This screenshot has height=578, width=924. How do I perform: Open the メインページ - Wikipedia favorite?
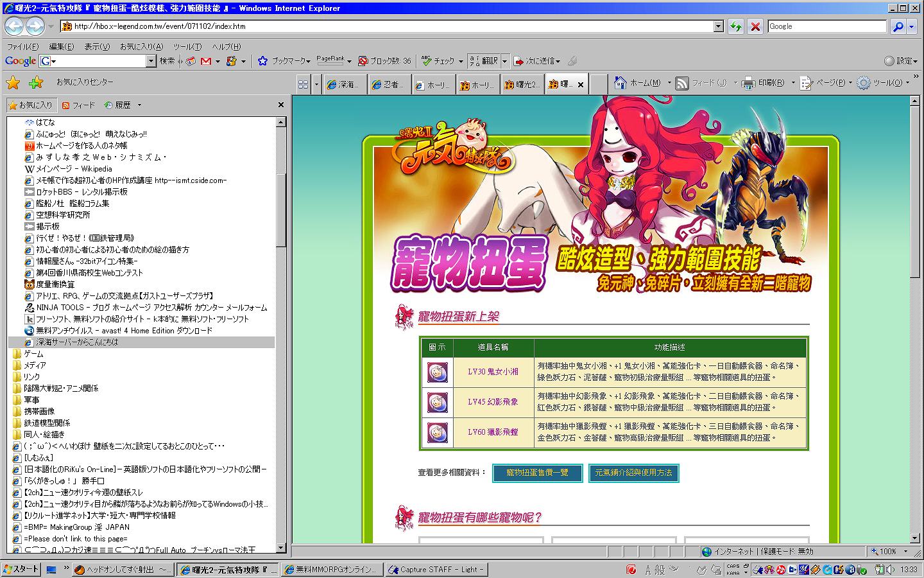(x=69, y=169)
